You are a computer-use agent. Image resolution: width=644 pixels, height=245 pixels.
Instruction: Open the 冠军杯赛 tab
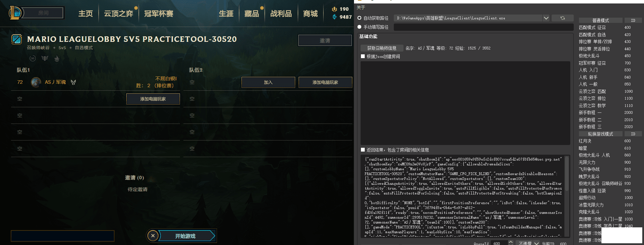(159, 13)
